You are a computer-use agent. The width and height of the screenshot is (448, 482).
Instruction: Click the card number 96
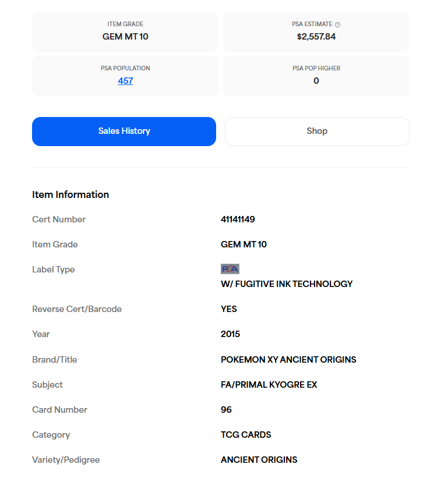[x=226, y=410]
